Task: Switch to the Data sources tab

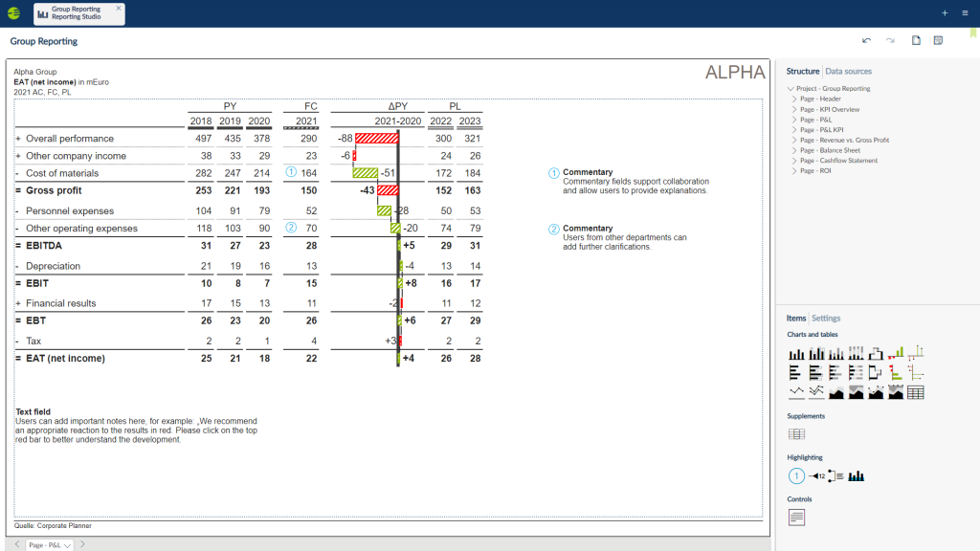Action: point(848,72)
